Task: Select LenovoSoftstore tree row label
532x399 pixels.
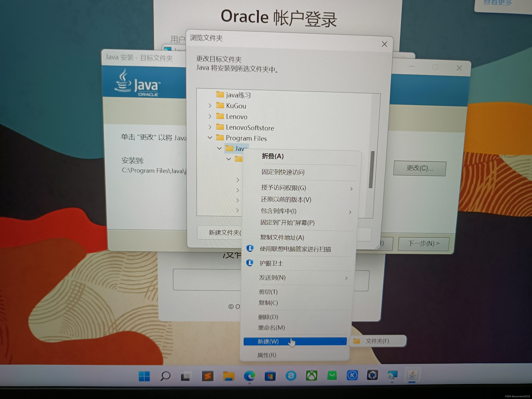Action: 250,127
